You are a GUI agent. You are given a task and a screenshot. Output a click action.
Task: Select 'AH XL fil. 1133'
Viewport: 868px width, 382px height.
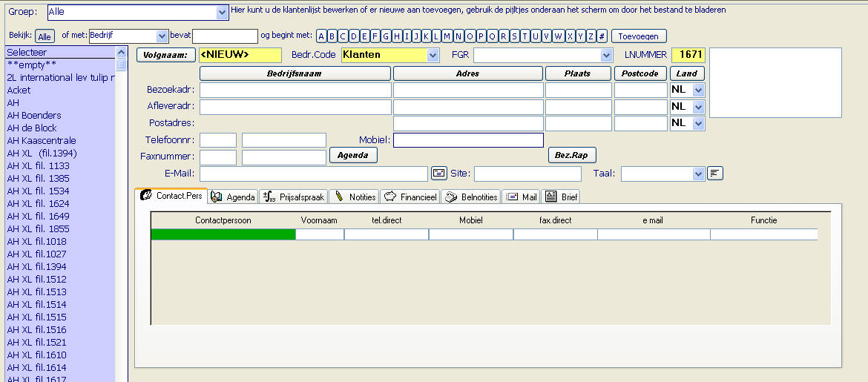38,166
